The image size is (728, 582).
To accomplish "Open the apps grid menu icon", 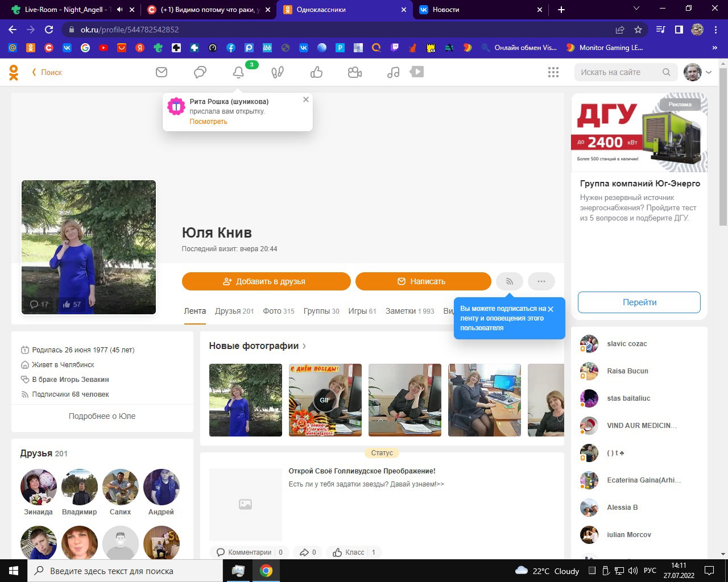I will coord(553,72).
